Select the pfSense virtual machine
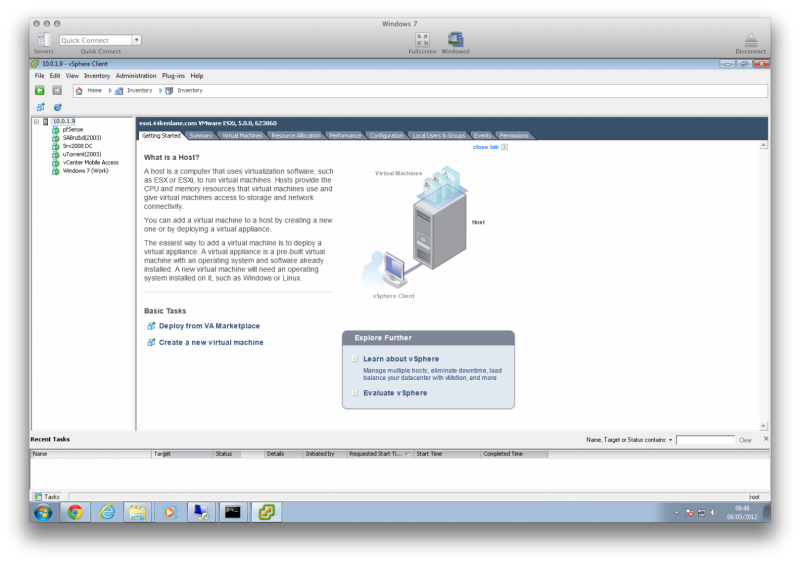The height and width of the screenshot is (563, 800). [x=72, y=130]
